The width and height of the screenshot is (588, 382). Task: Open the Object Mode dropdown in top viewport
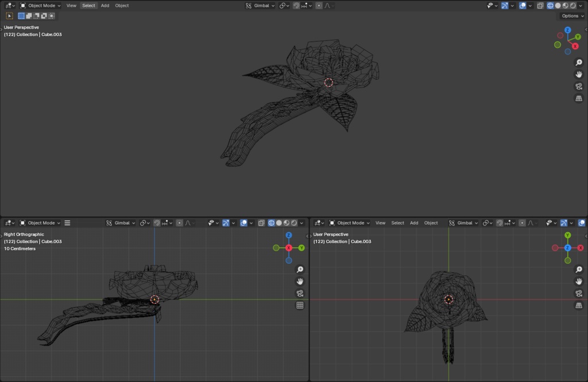click(41, 6)
